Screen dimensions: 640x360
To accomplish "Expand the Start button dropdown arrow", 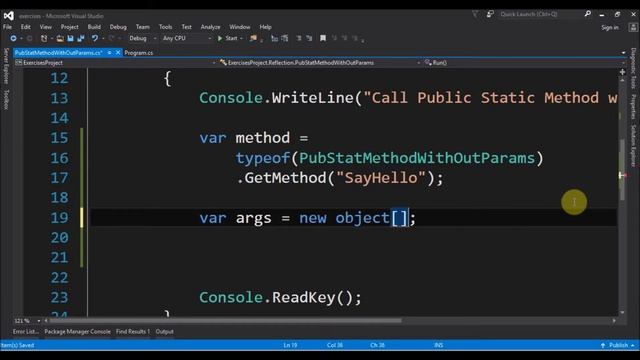I will coord(241,38).
